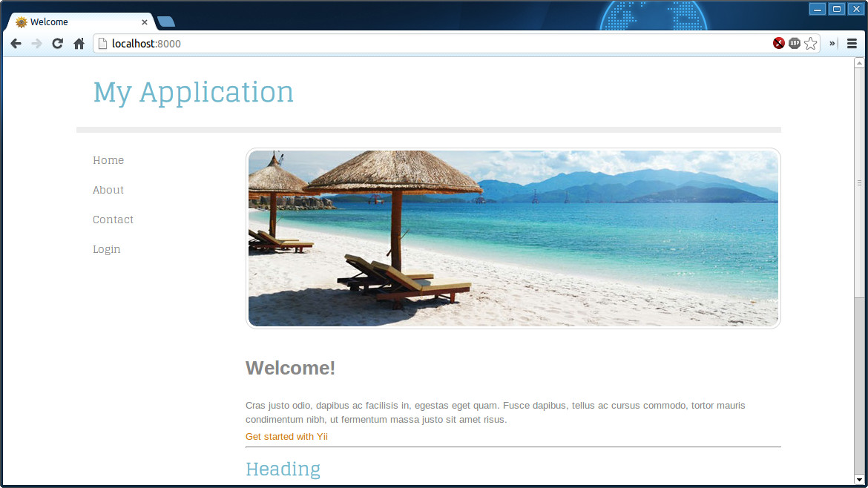Open the Chrome hamburger menu
Viewport: 868px width, 488px height.
(852, 44)
